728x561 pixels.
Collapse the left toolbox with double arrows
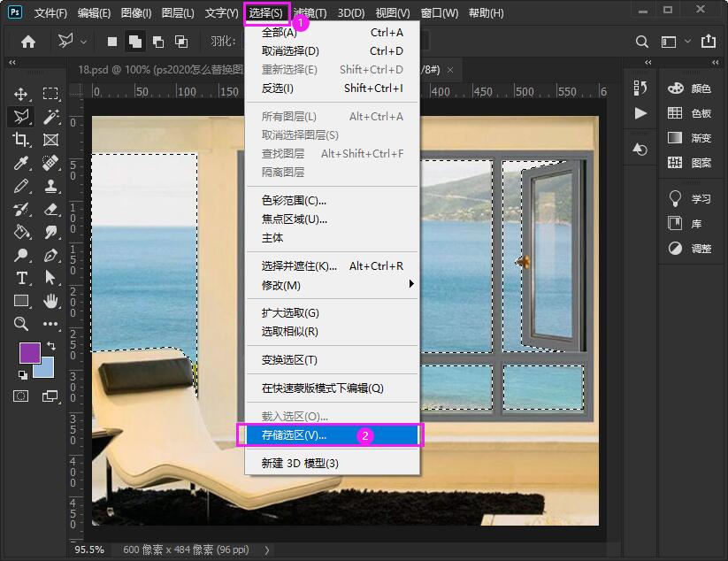[x=12, y=62]
